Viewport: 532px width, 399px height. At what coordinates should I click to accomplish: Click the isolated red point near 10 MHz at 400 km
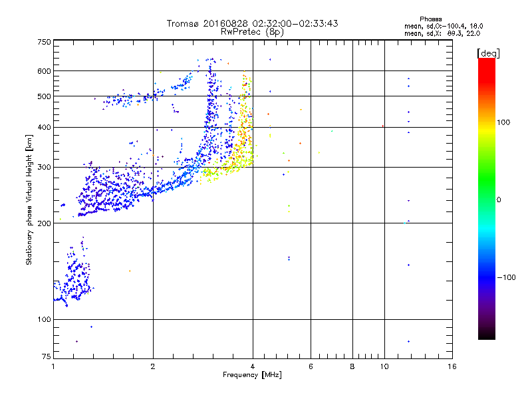(383, 126)
